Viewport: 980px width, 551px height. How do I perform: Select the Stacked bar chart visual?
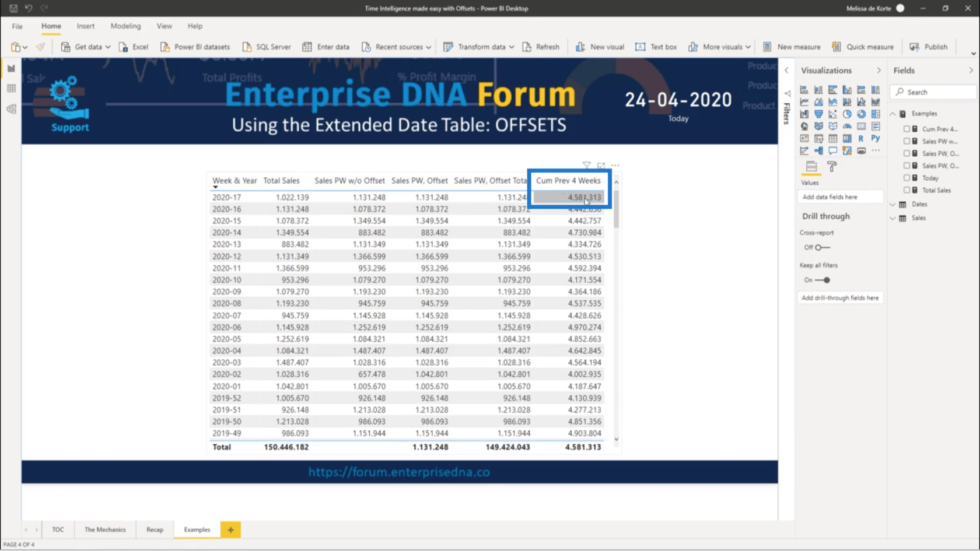pyautogui.click(x=804, y=90)
